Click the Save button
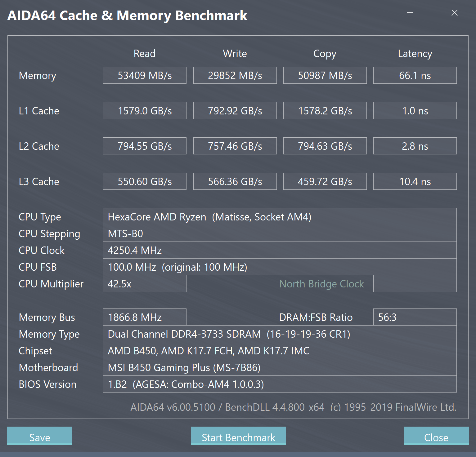476x457 pixels. (x=40, y=436)
